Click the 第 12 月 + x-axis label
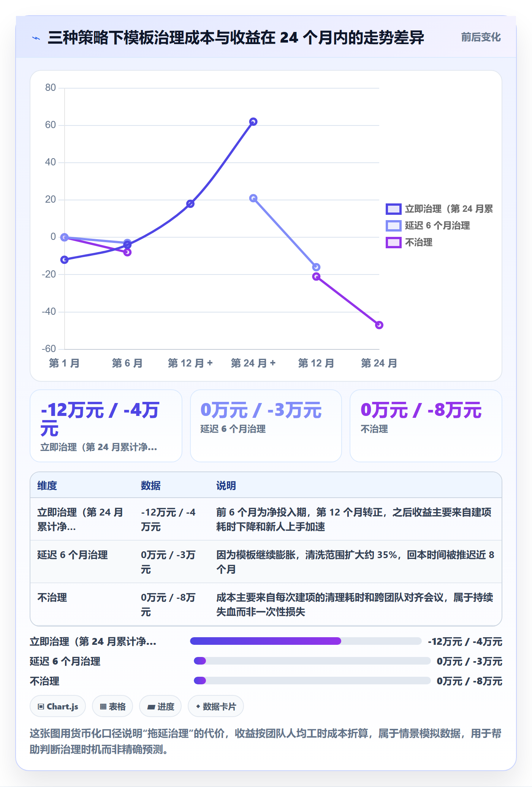 pyautogui.click(x=190, y=363)
